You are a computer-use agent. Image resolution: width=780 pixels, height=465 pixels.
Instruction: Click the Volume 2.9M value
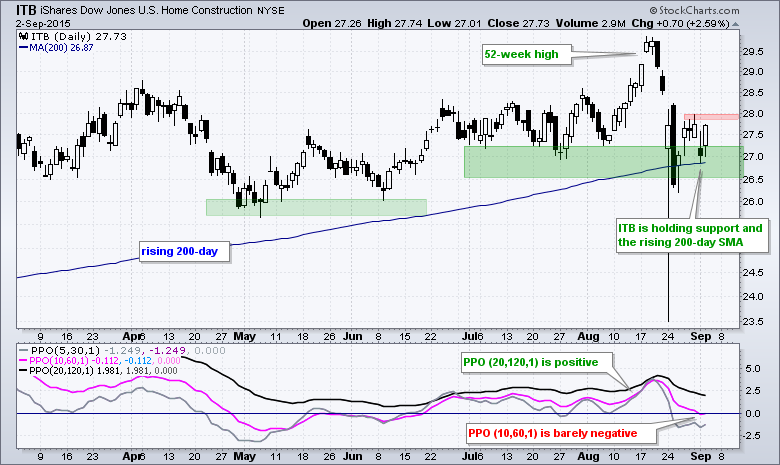pyautogui.click(x=590, y=23)
